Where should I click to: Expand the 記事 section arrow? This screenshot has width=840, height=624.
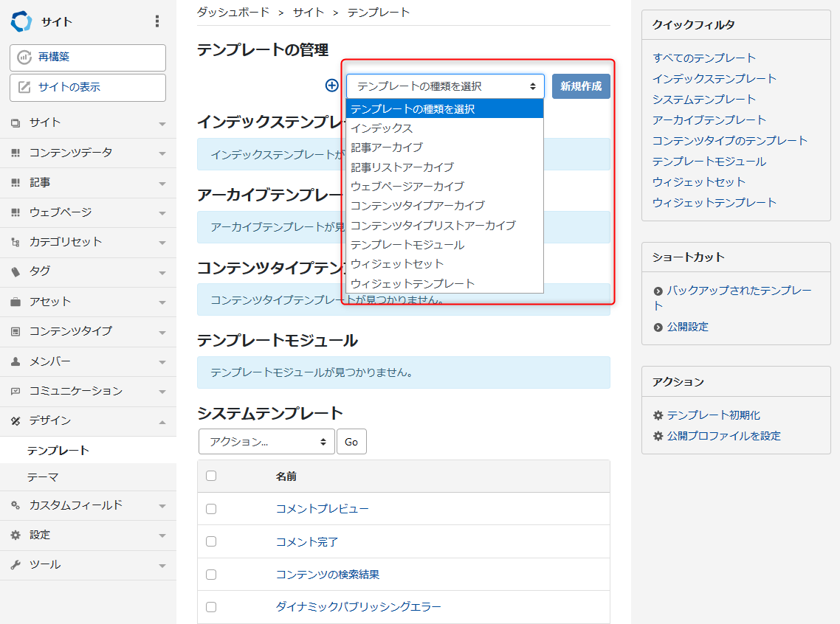click(162, 184)
